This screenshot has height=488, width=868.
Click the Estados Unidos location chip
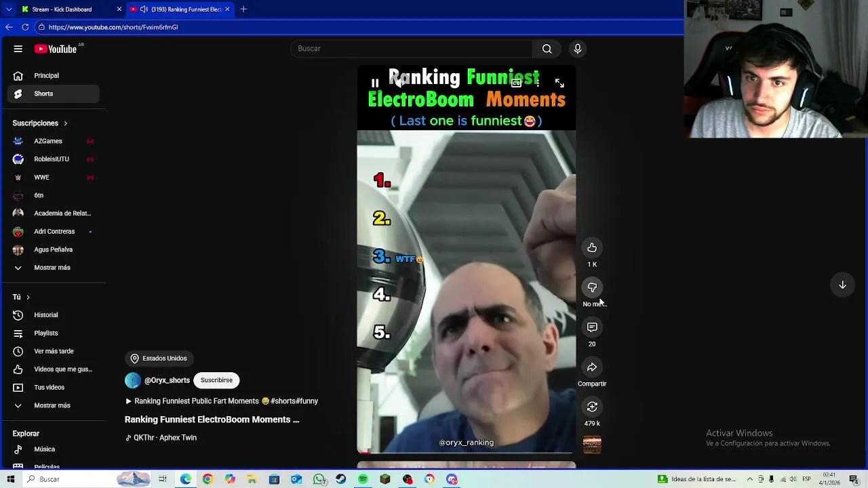(x=159, y=359)
